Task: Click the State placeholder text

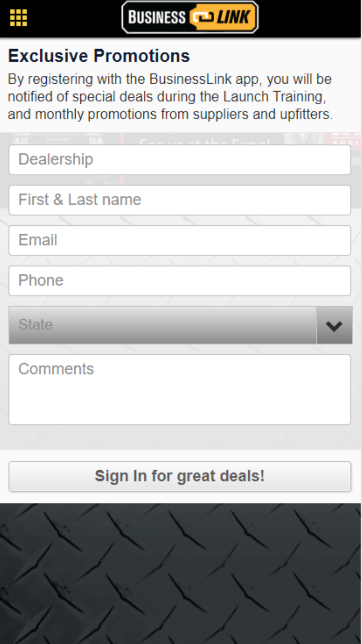Action: tap(35, 325)
